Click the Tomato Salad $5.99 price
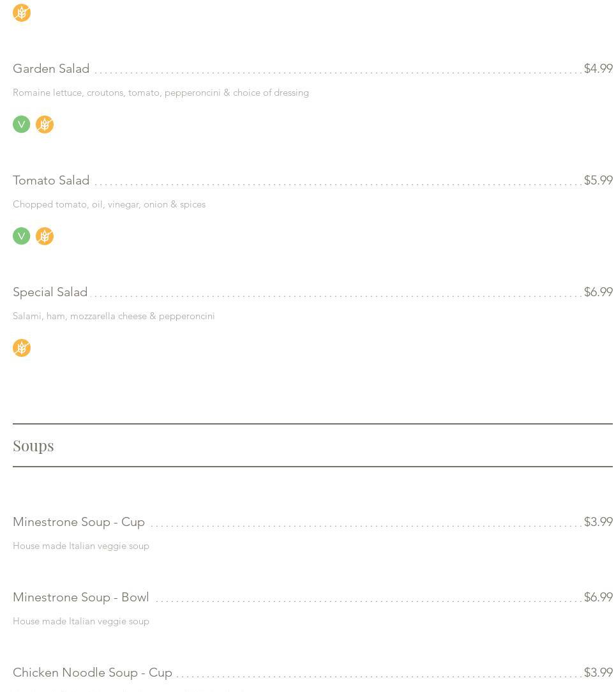616x692 pixels. click(x=598, y=181)
